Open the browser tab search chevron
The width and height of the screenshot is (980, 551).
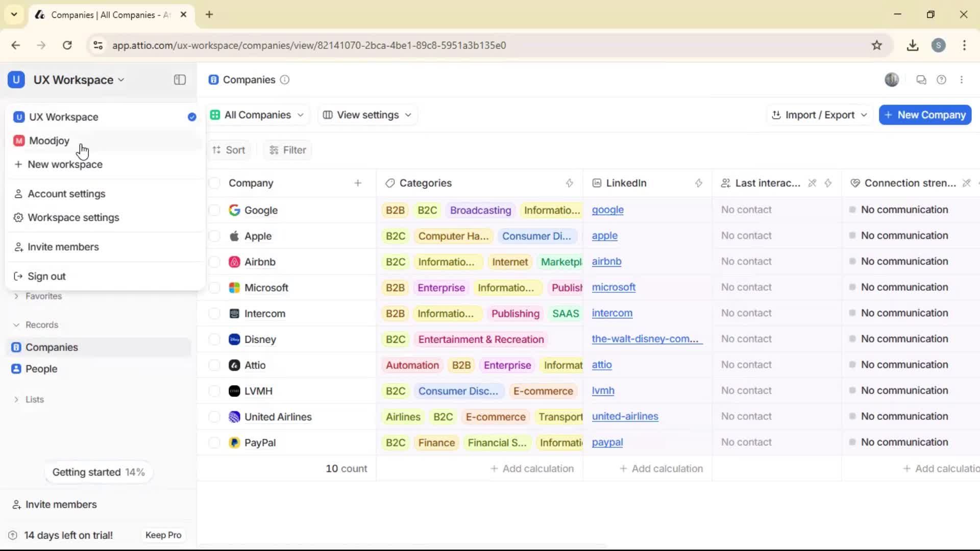[14, 14]
